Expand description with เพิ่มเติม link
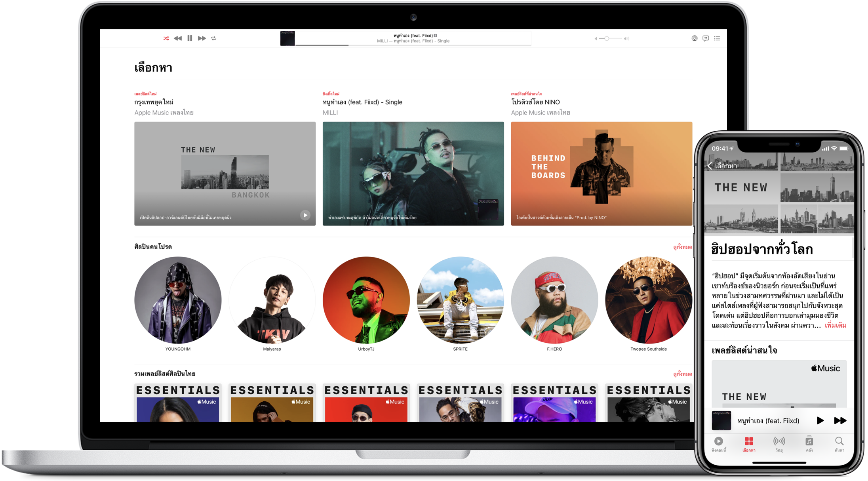Viewport: 868px width, 481px height. (836, 325)
